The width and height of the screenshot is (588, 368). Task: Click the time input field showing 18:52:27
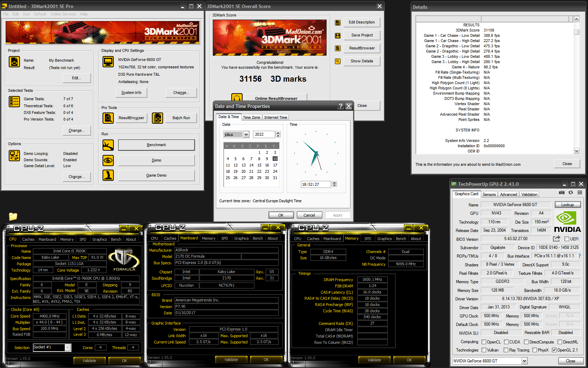pos(316,184)
